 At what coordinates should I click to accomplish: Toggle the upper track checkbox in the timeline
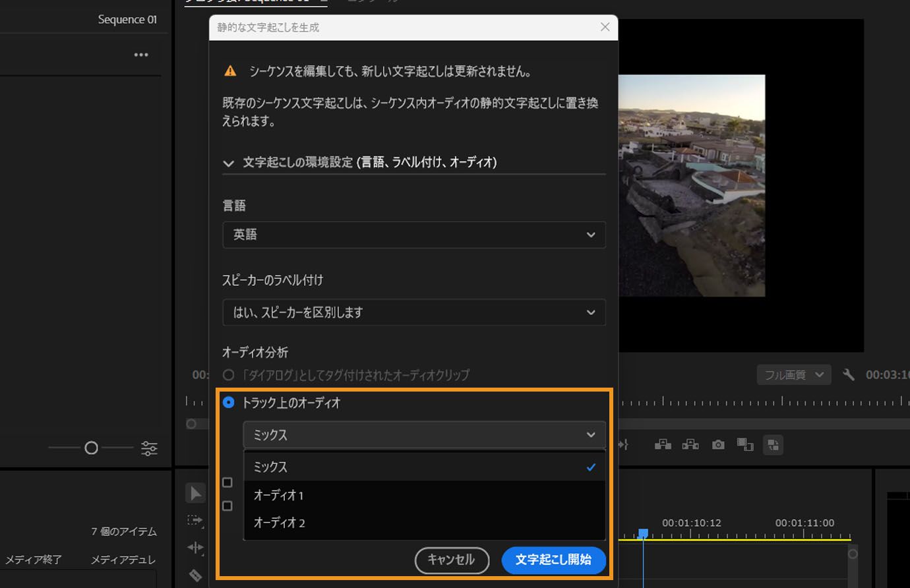pos(228,483)
